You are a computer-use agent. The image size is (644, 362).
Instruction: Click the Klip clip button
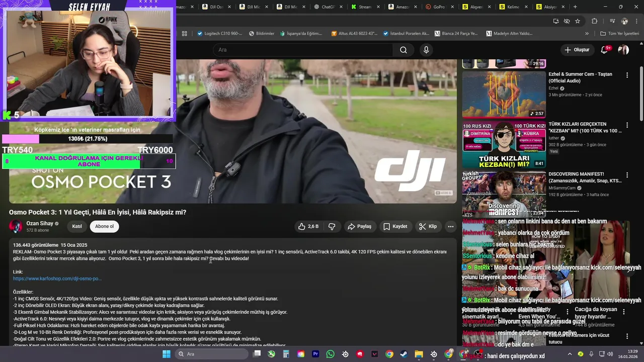coord(428,227)
